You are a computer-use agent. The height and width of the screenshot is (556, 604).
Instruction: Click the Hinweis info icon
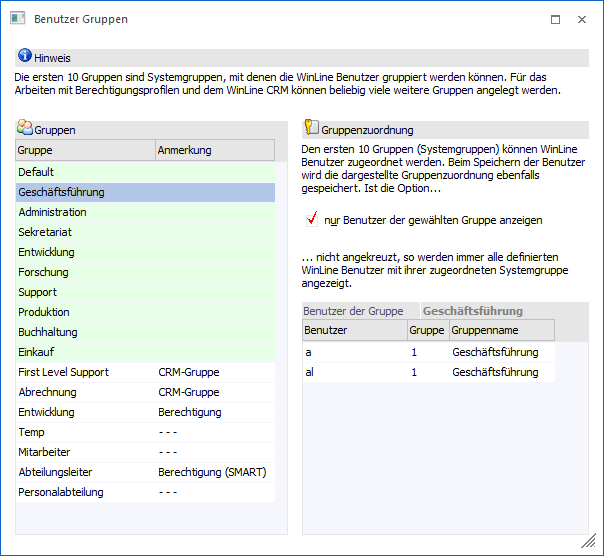point(25,57)
